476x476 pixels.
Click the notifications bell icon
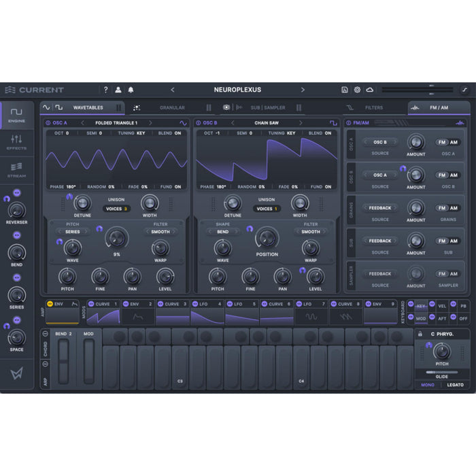click(x=131, y=90)
